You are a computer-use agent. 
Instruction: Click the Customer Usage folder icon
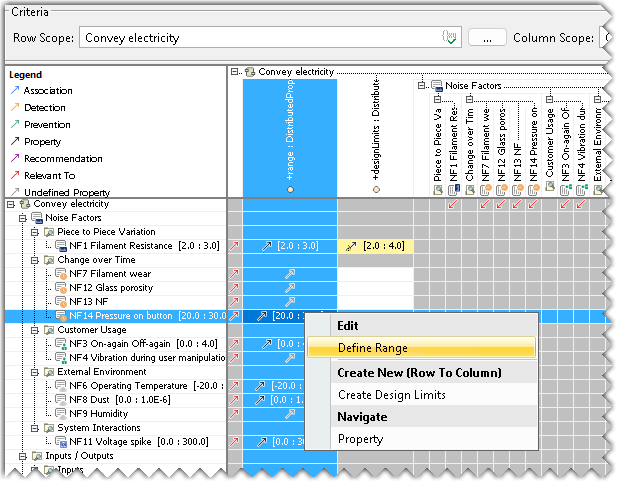(49, 330)
